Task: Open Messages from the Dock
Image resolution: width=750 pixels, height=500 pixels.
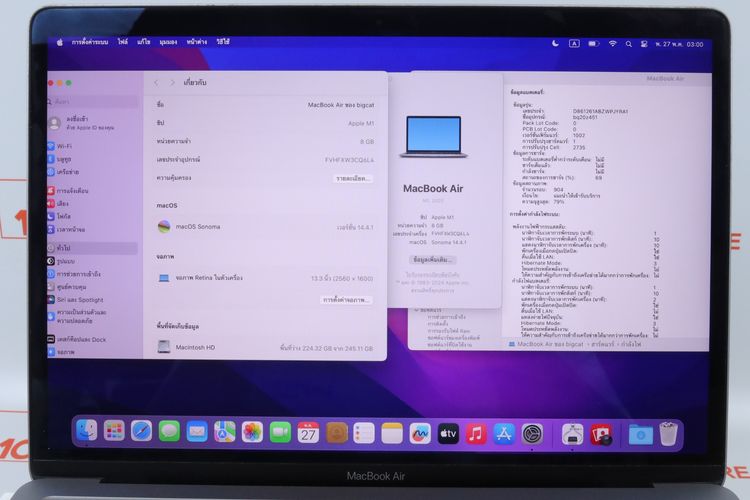Action: tap(169, 432)
